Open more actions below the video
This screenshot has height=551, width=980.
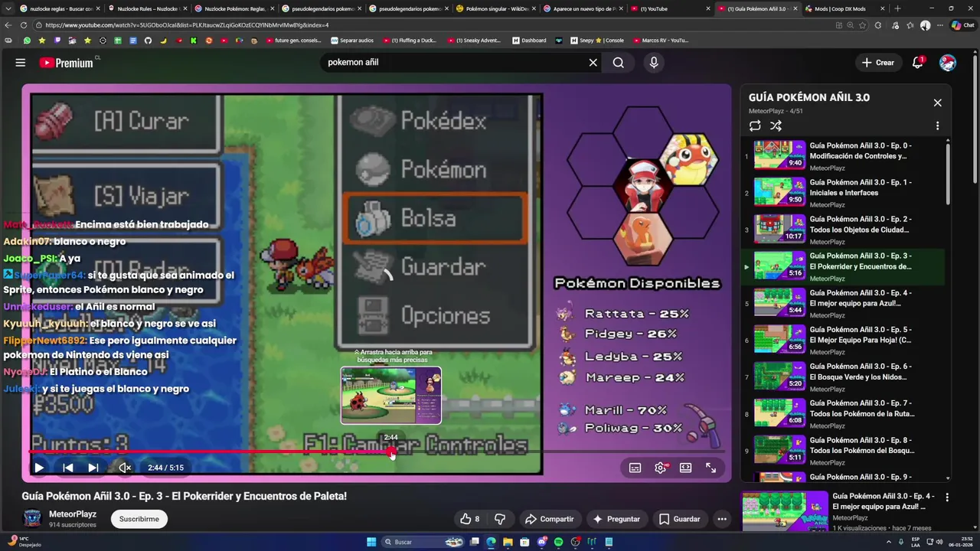coord(722,519)
